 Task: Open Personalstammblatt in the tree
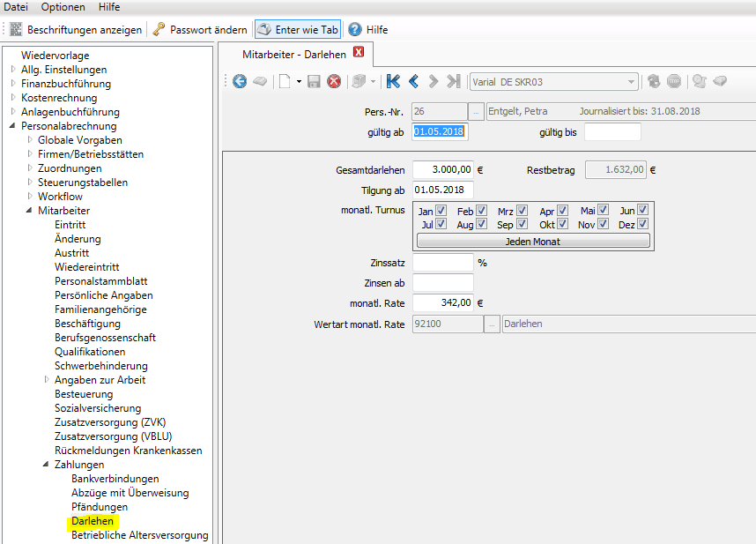(100, 281)
